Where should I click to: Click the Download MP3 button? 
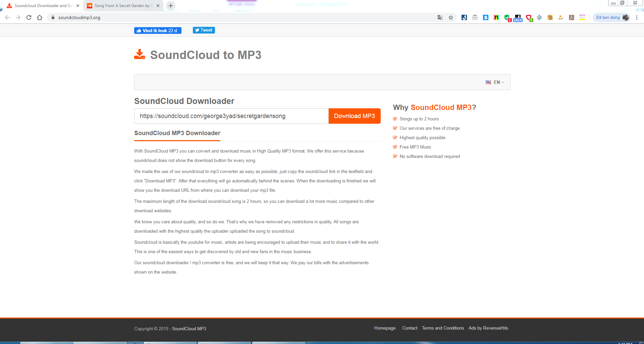pos(355,116)
